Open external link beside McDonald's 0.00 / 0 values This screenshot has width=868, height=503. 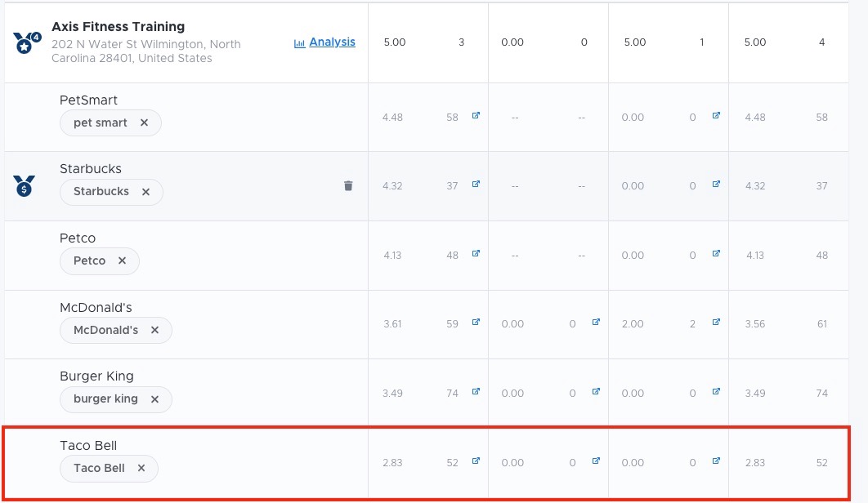pyautogui.click(x=596, y=322)
